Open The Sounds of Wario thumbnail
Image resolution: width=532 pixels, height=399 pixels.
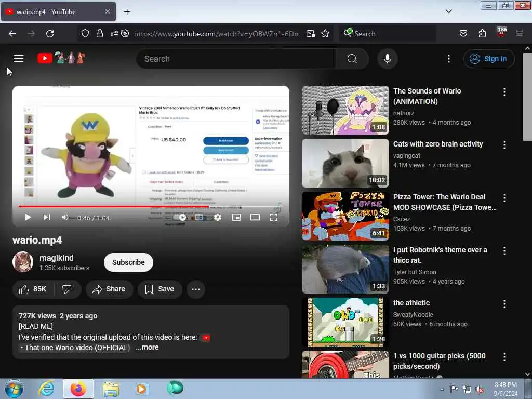pos(345,110)
